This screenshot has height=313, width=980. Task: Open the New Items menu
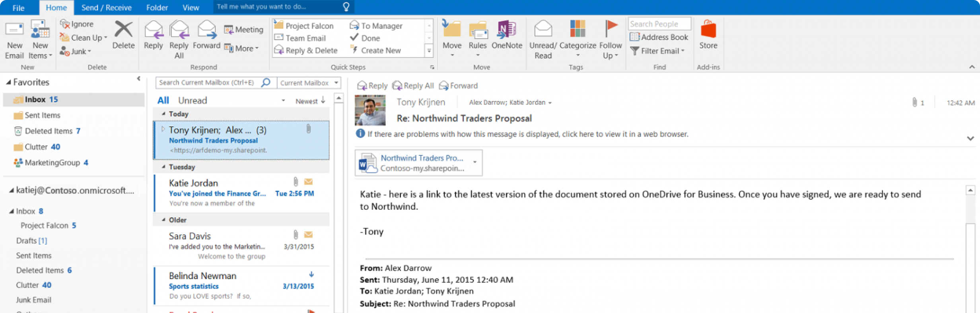[40, 40]
